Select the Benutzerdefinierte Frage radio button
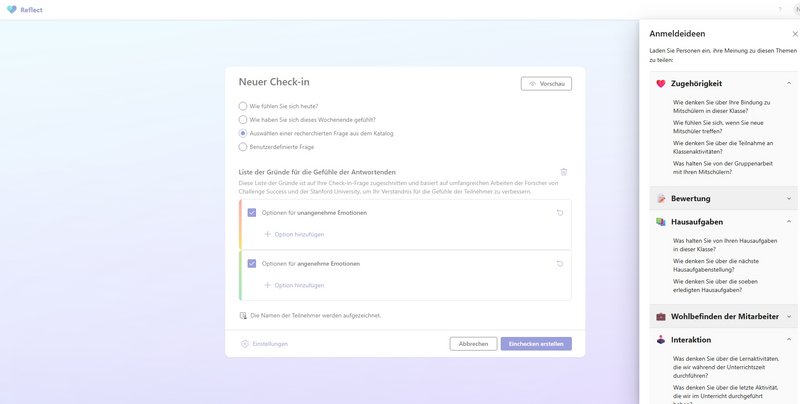Viewport: 800px width, 404px height. [243, 147]
